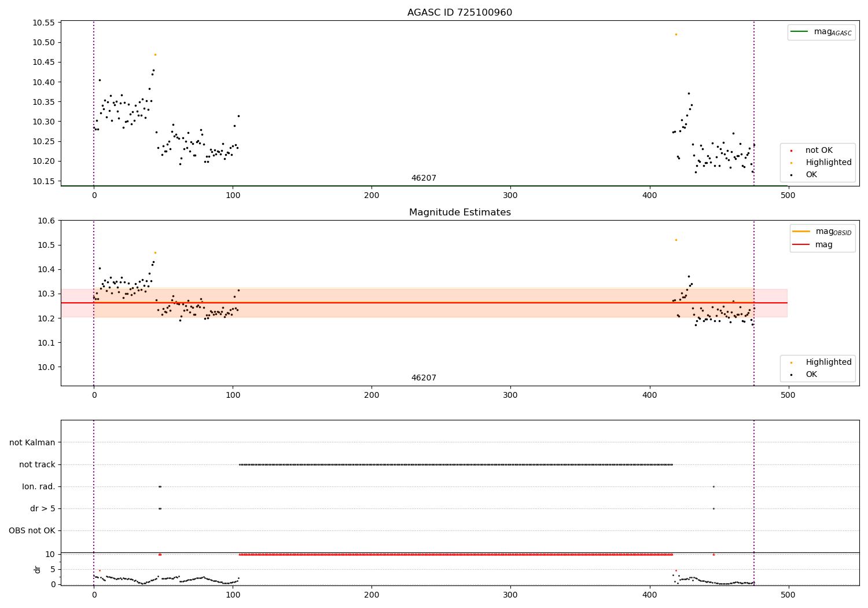Click the 10.40 y-axis tick label
Viewport: 868px width, 608px height.
tap(43, 82)
